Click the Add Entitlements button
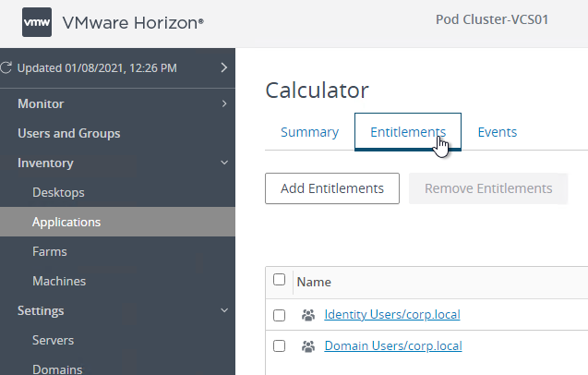 pos(332,188)
